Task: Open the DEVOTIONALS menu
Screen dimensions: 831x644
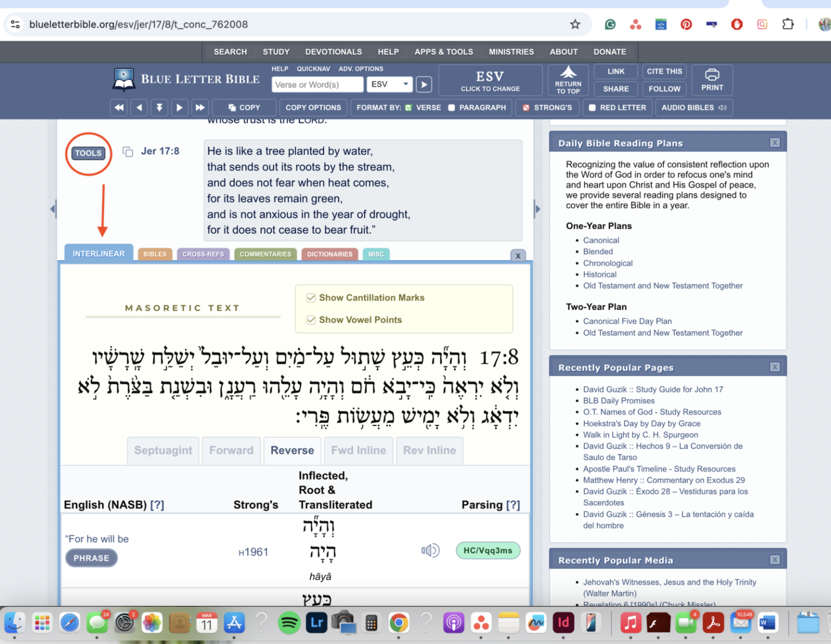Action: pyautogui.click(x=333, y=52)
